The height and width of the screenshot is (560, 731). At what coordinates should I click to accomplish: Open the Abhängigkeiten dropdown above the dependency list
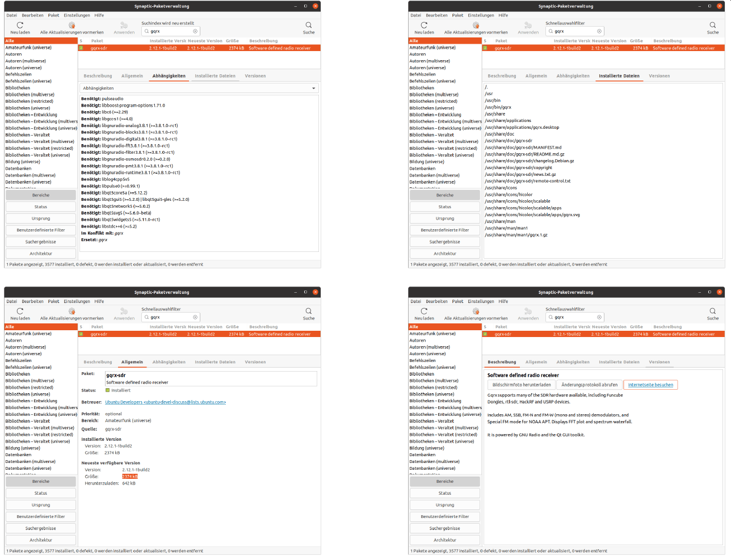(x=199, y=89)
